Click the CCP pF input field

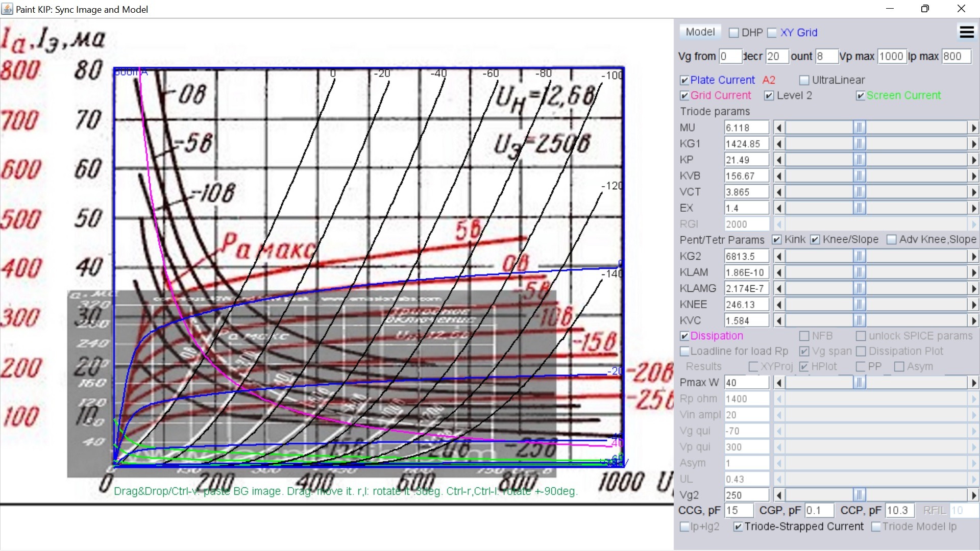pyautogui.click(x=900, y=510)
